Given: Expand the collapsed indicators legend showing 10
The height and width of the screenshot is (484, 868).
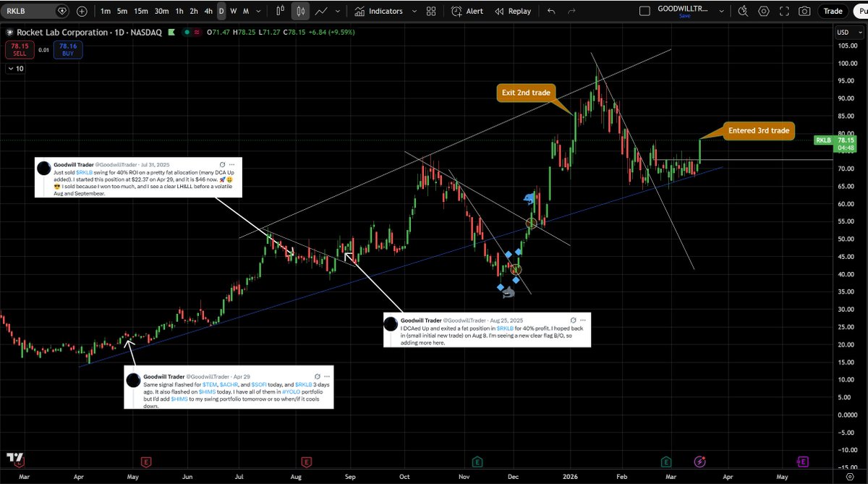Looking at the screenshot, I should 15,68.
